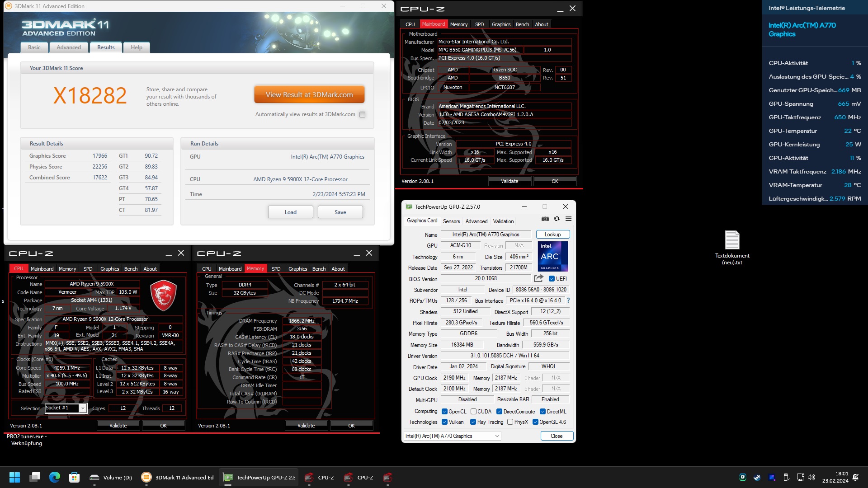Switch to the Basic tab in 3DMark
This screenshot has height=488, width=868.
tap(34, 47)
